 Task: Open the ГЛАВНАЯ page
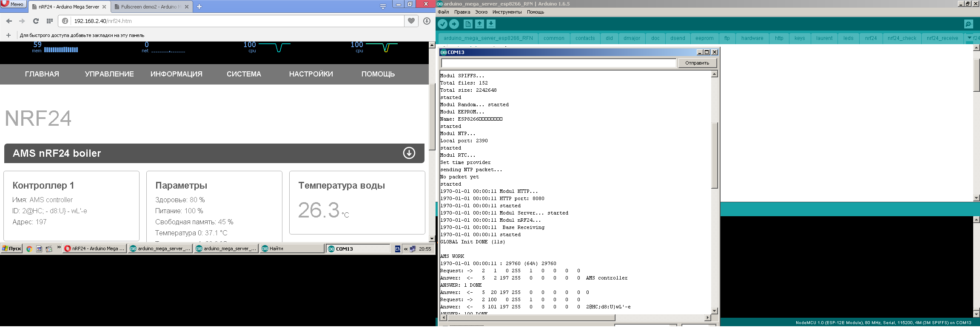tap(42, 74)
